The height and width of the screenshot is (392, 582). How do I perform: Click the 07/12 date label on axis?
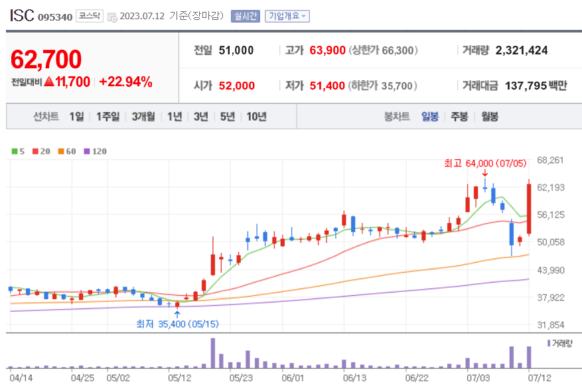(540, 378)
